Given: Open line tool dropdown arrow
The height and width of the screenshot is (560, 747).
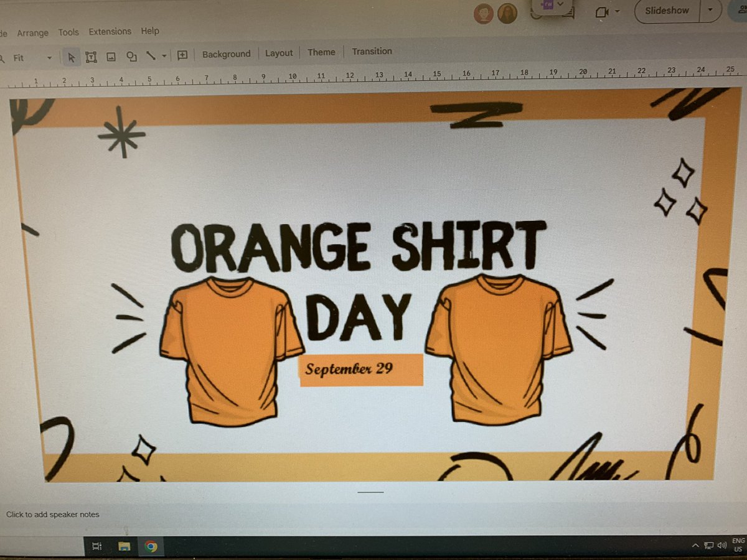Looking at the screenshot, I should (164, 56).
